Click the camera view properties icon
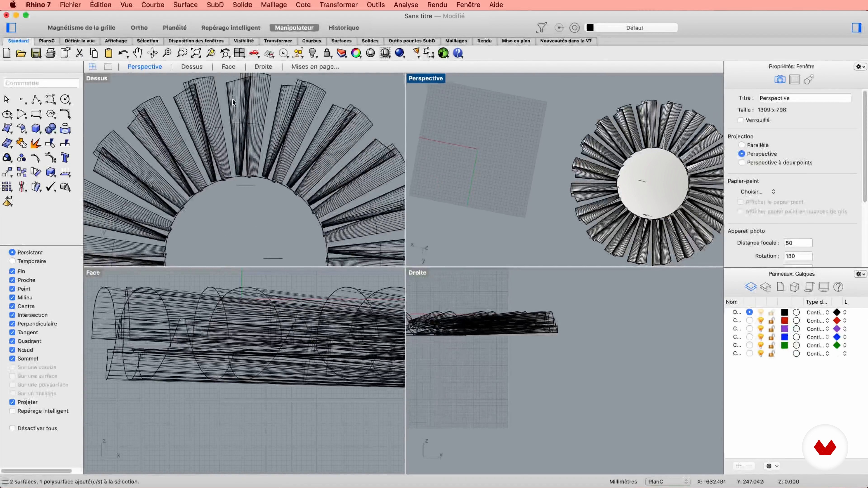The height and width of the screenshot is (488, 868). tap(780, 80)
